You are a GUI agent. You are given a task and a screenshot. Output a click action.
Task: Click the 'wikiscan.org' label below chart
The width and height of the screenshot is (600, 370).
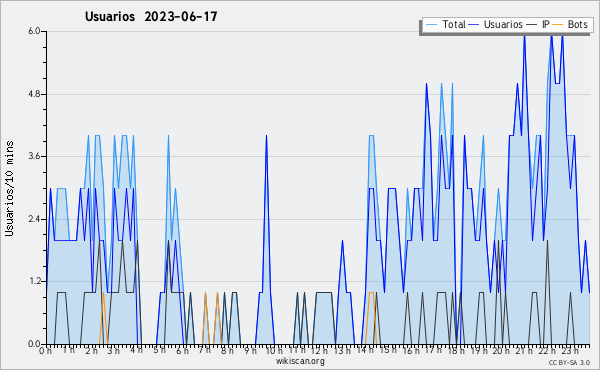tap(300, 361)
